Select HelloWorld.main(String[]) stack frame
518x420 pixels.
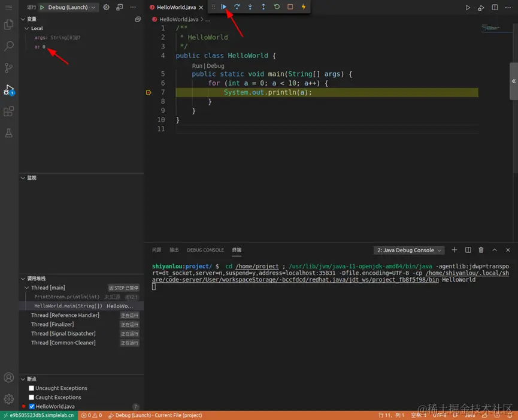[68, 306]
